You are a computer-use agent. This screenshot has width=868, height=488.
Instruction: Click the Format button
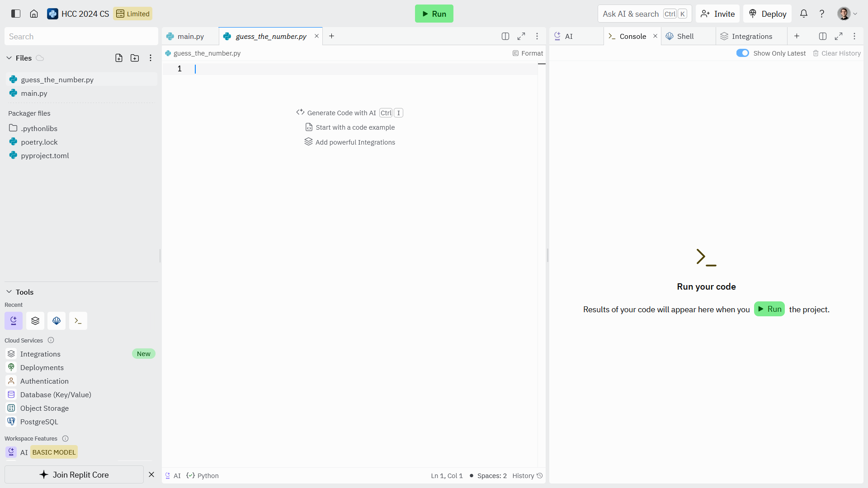pos(528,53)
